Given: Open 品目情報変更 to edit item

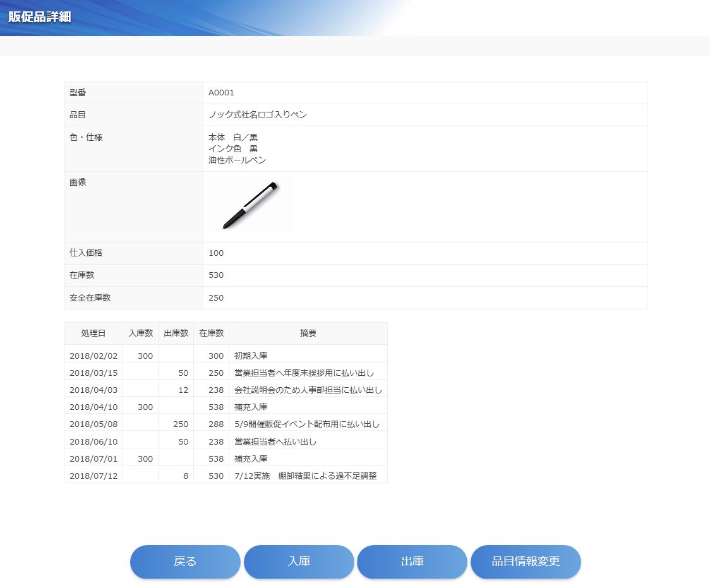Looking at the screenshot, I should click(526, 561).
